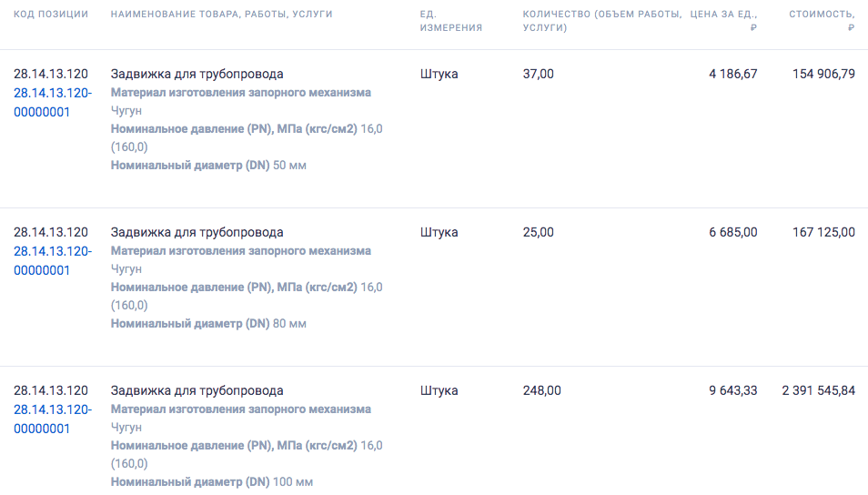Click the ЦЕНА ЗА ЕД. column header

pyautogui.click(x=724, y=20)
